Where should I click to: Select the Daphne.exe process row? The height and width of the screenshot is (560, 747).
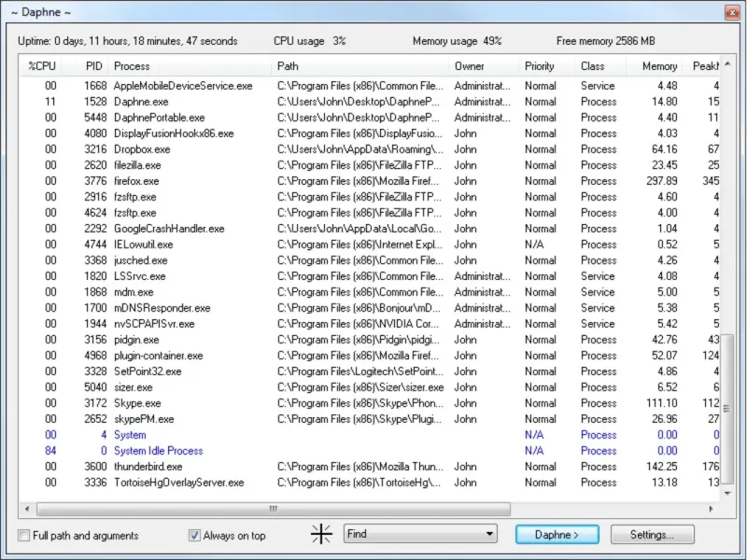click(369, 102)
